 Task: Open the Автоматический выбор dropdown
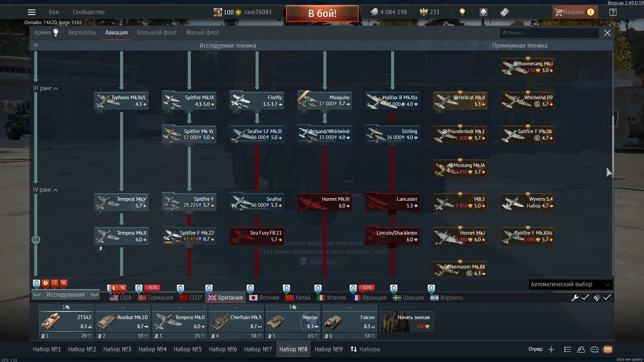[x=570, y=284]
